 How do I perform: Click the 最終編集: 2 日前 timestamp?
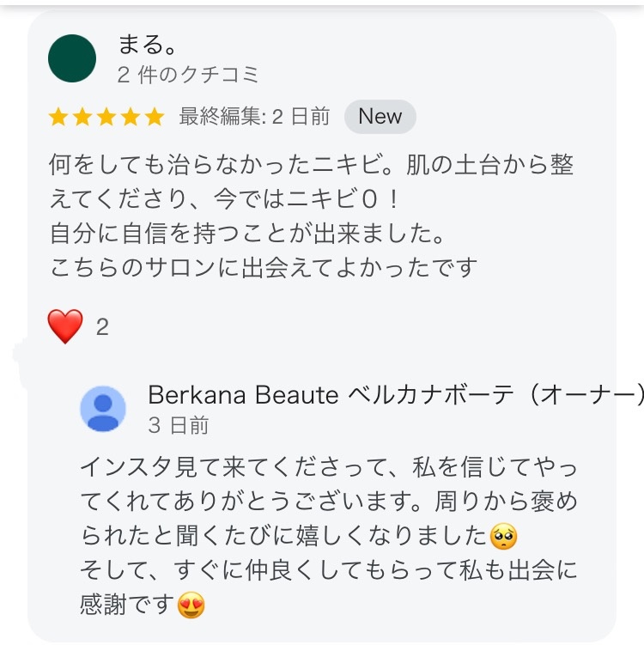pos(254,117)
